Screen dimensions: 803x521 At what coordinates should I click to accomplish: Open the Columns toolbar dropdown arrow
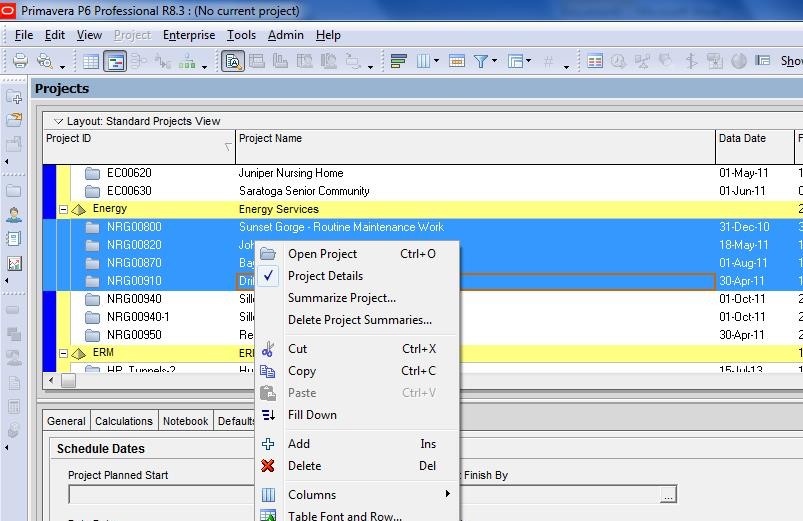(436, 61)
